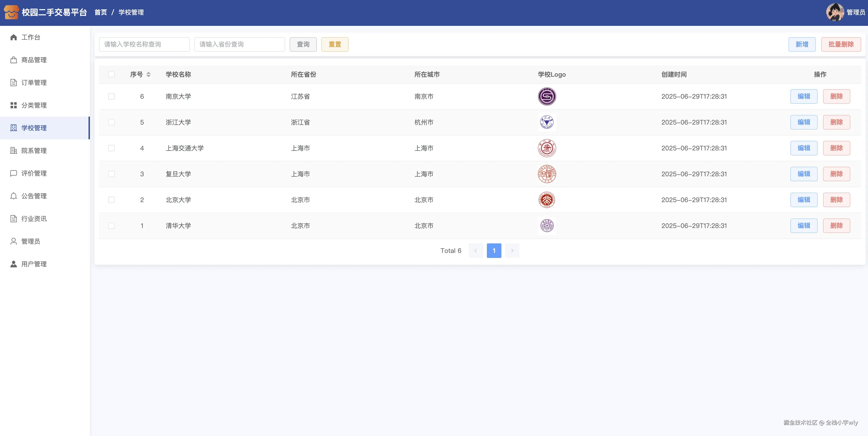Open 院系管理 in the sidebar
868x436 pixels.
tap(34, 151)
